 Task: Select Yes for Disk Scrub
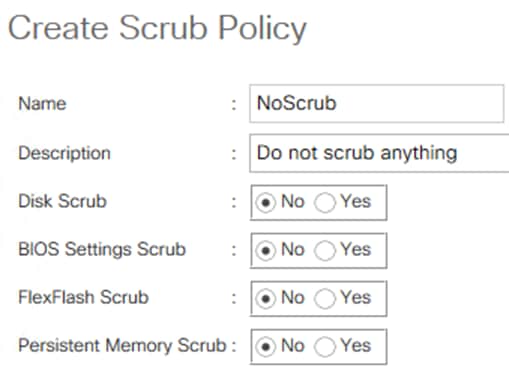tap(324, 202)
